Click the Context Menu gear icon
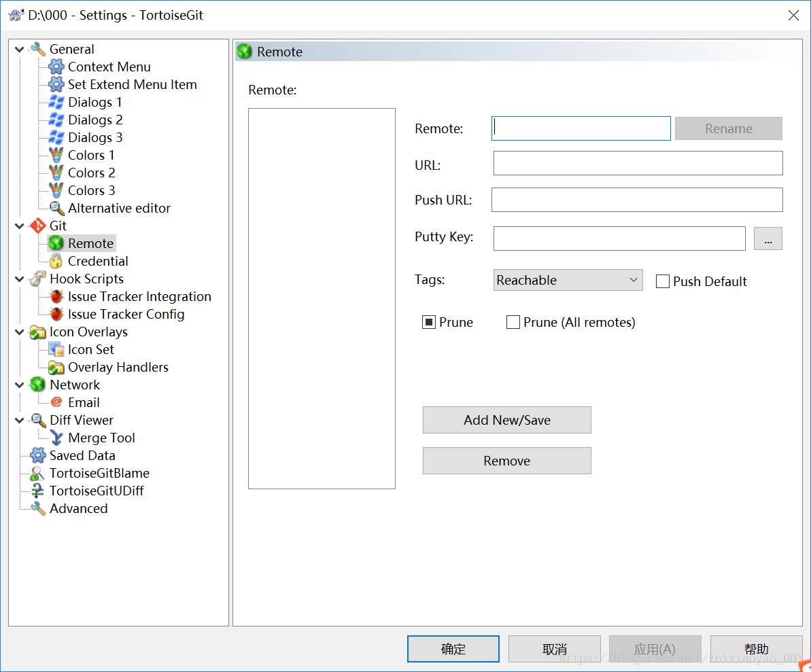The image size is (811, 672). [56, 67]
